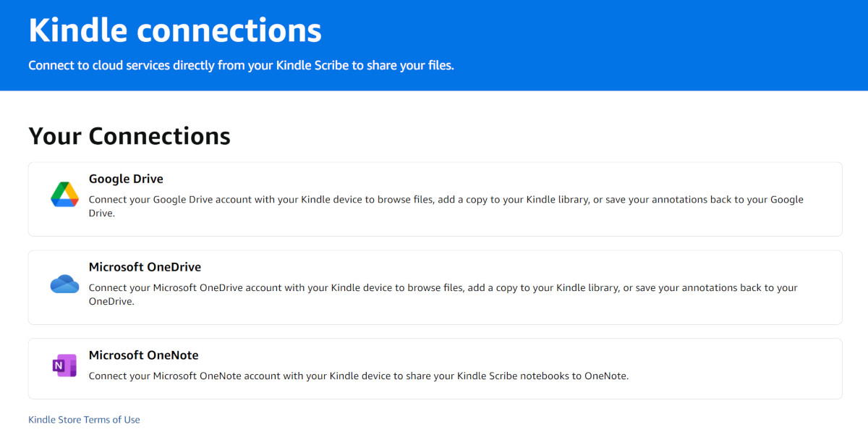The image size is (868, 448).
Task: Click the word "connections" in the banner title
Action: 229,31
